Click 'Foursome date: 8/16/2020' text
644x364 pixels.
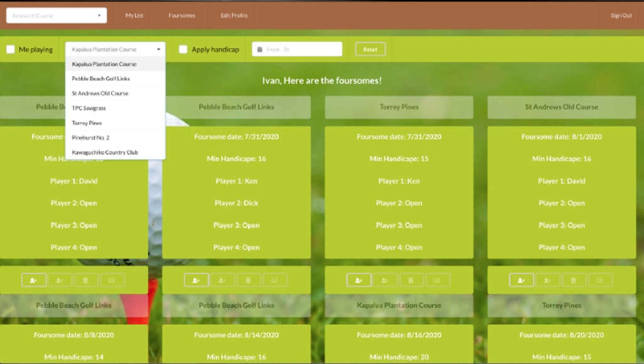tap(399, 335)
